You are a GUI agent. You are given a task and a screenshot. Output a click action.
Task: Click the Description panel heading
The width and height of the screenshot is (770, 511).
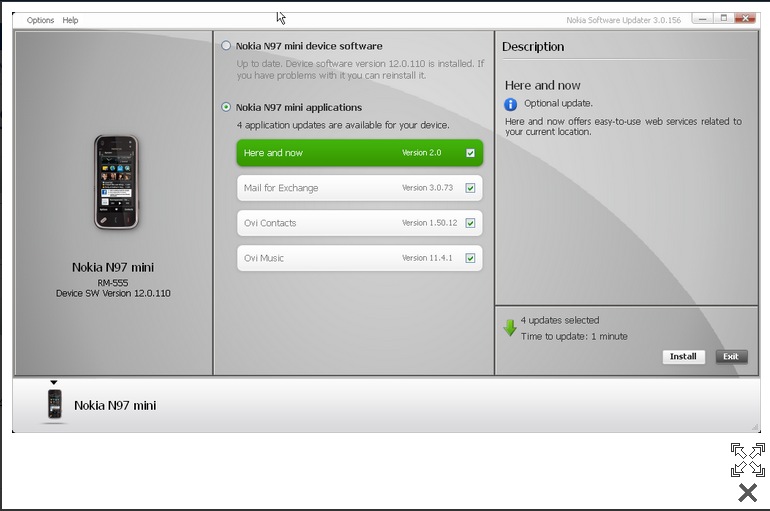(533, 47)
